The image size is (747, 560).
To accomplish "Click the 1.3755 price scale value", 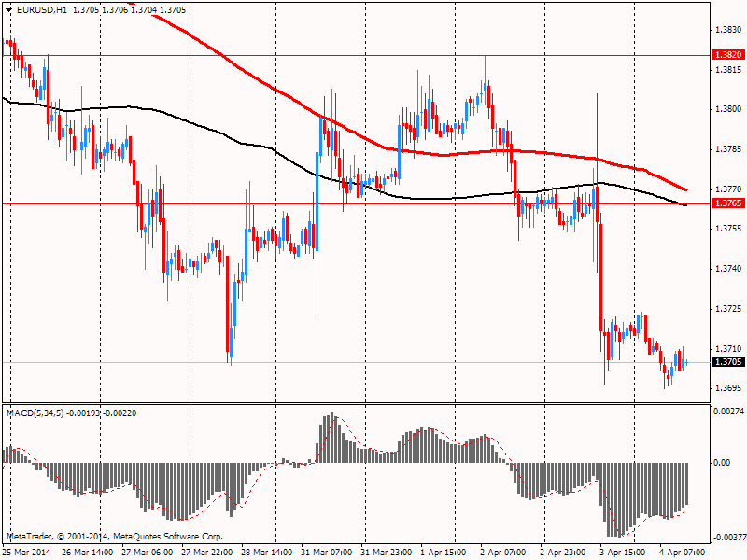I will [728, 229].
